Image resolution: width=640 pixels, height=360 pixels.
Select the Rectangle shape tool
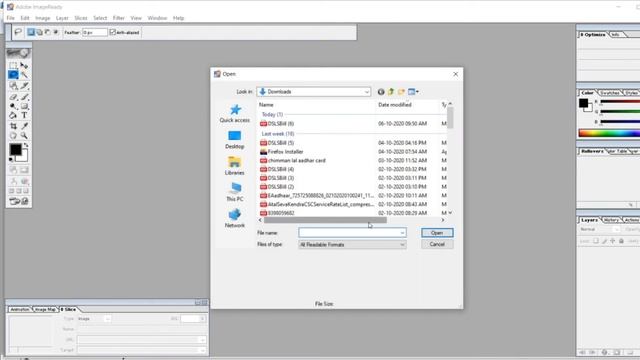point(24,106)
